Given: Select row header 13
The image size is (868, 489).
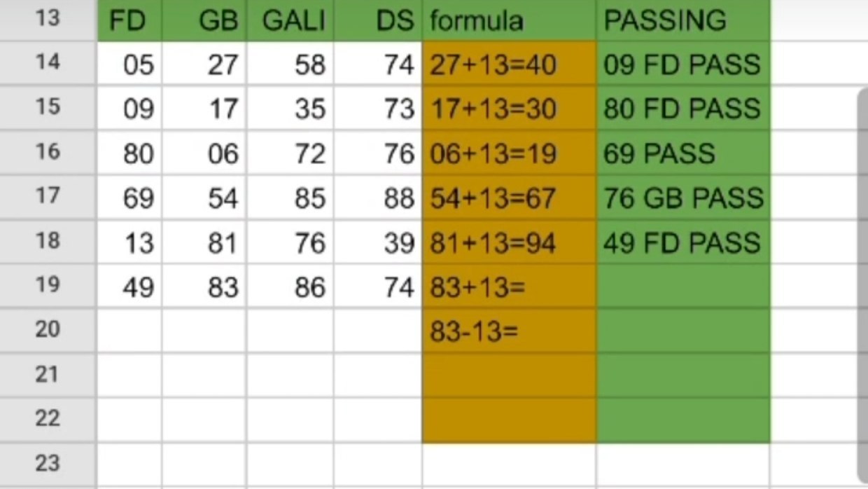Looking at the screenshot, I should pyautogui.click(x=48, y=20).
